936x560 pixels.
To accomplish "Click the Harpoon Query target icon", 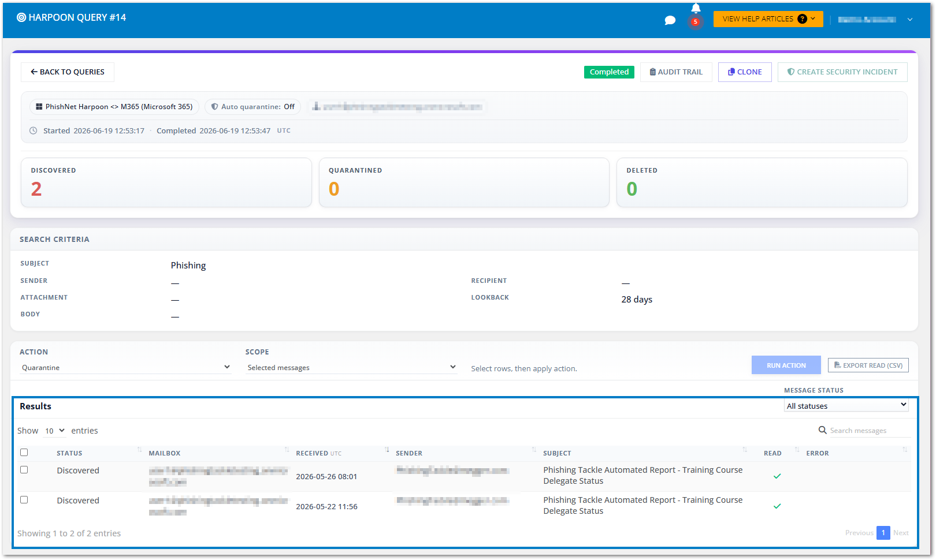I will (x=21, y=17).
